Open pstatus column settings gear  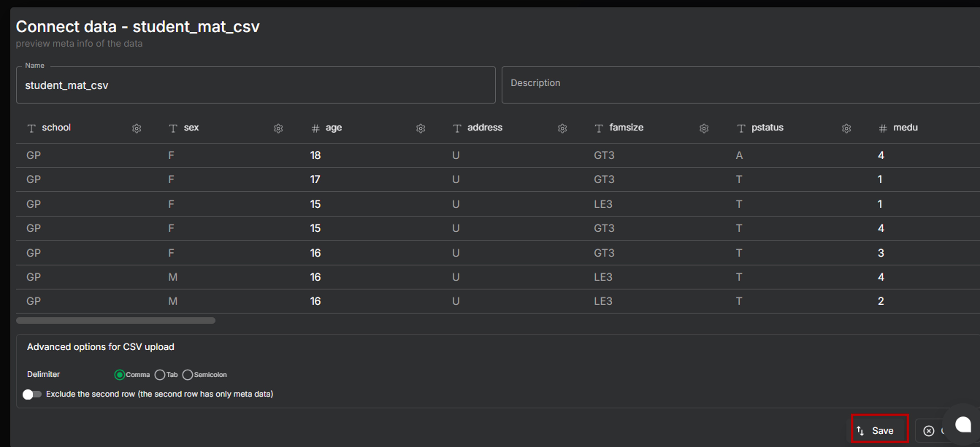[x=846, y=128]
